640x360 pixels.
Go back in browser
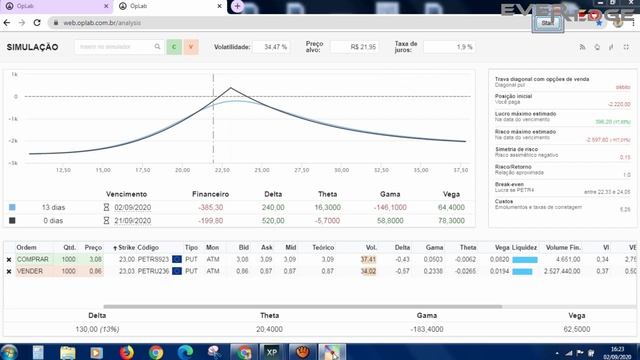click(x=7, y=23)
